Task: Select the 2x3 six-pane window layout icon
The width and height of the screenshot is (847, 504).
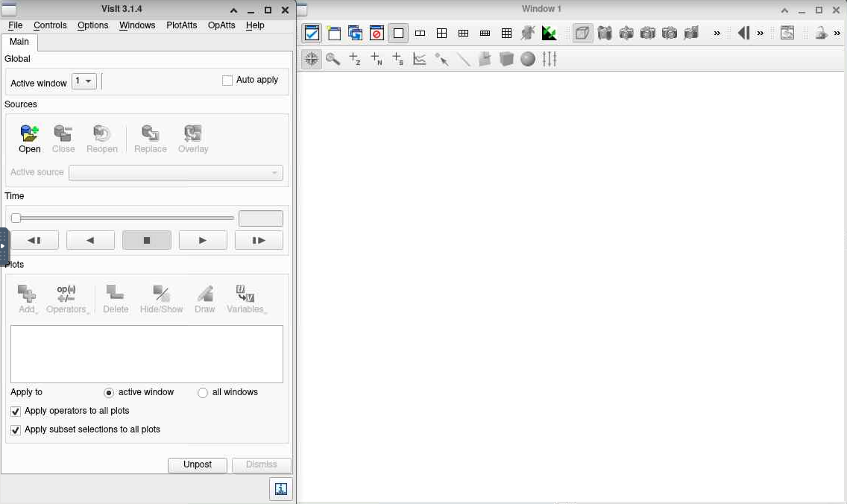Action: (x=463, y=34)
